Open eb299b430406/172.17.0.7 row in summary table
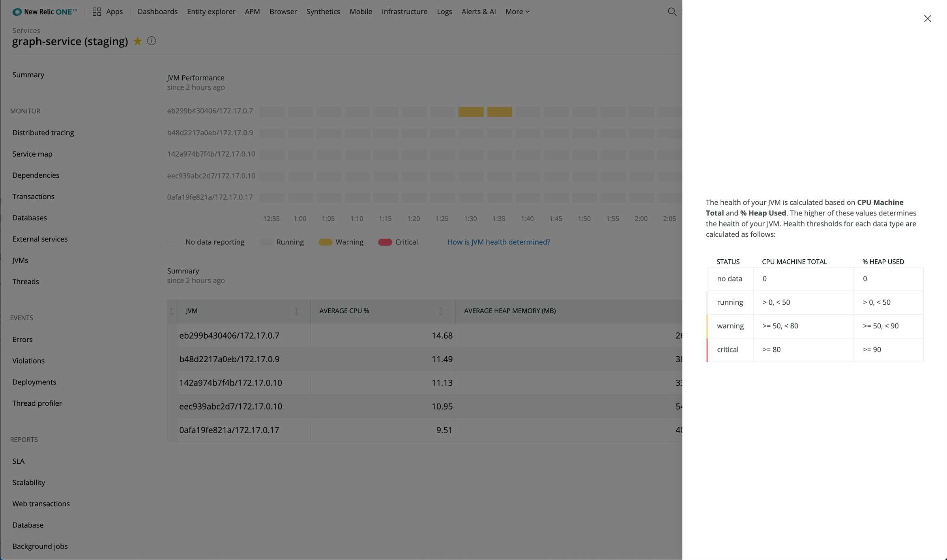The image size is (947, 560). (229, 335)
